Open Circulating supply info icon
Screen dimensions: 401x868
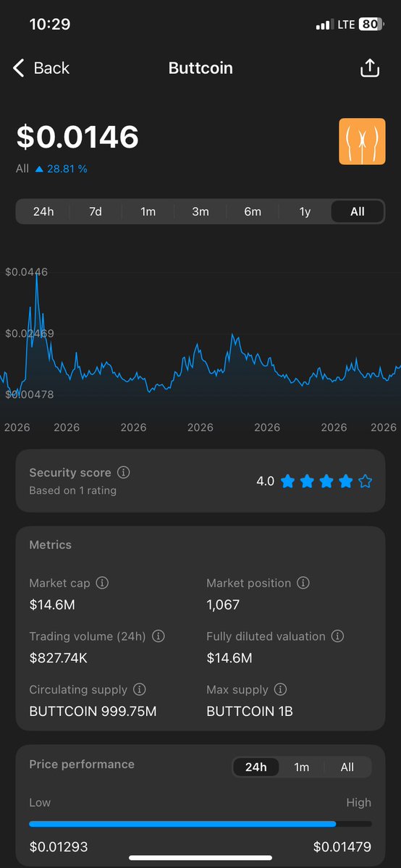pos(140,690)
